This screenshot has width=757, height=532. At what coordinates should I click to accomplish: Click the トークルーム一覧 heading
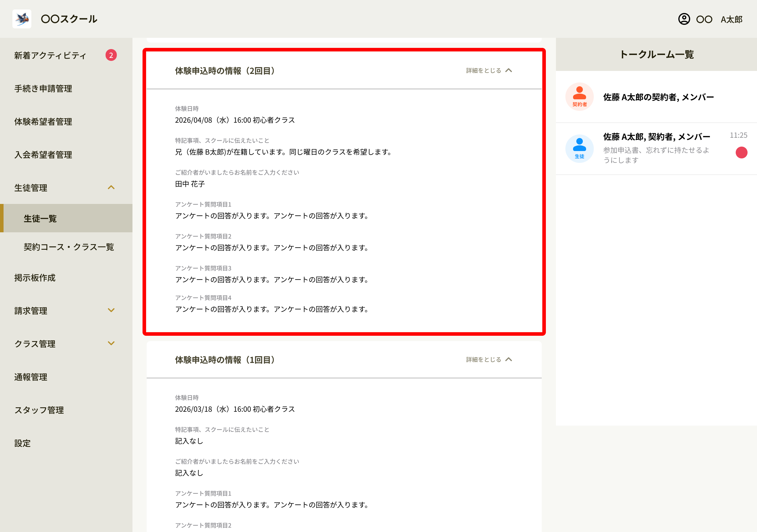656,54
